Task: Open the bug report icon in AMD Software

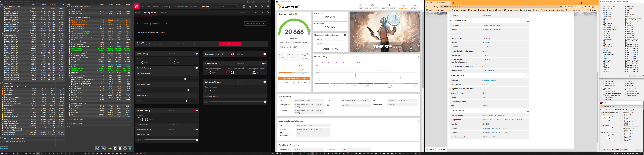Action: [x=248, y=2]
